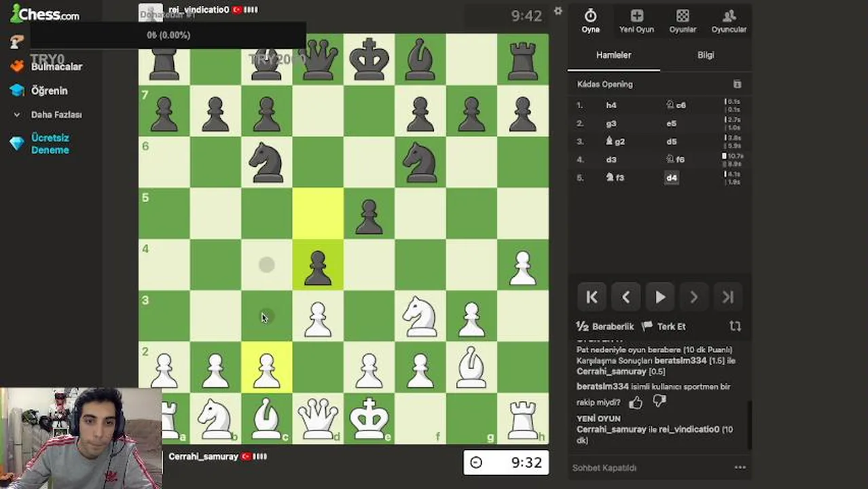Select the white rook on h1
This screenshot has width=868, height=489.
[523, 418]
